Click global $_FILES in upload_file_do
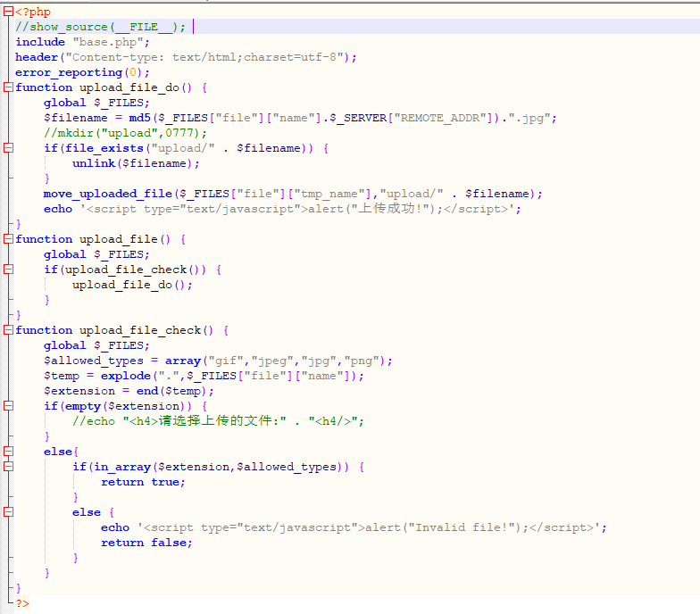The height and width of the screenshot is (614, 700). [96, 103]
